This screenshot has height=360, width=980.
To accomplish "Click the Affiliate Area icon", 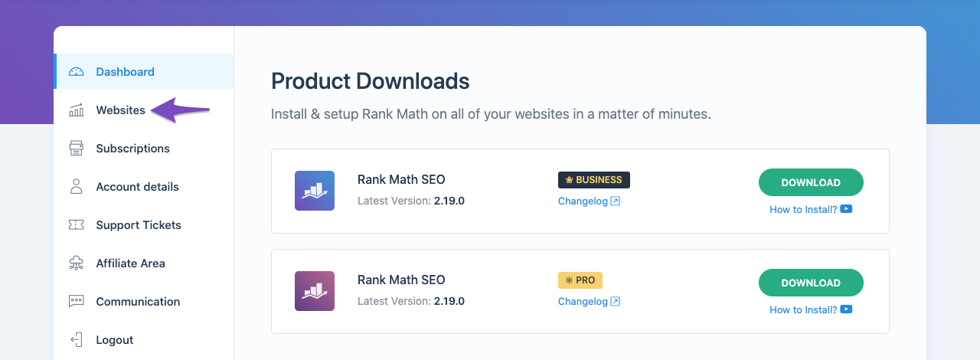I will click(76, 263).
